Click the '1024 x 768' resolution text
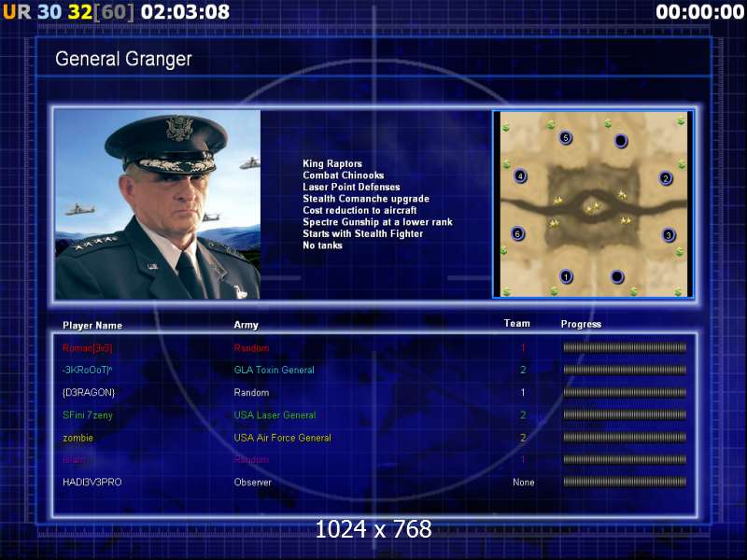Viewport: 747px width, 560px height. [373, 529]
